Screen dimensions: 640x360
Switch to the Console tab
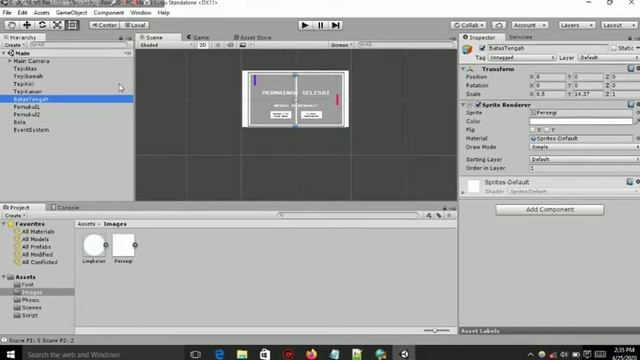65,207
